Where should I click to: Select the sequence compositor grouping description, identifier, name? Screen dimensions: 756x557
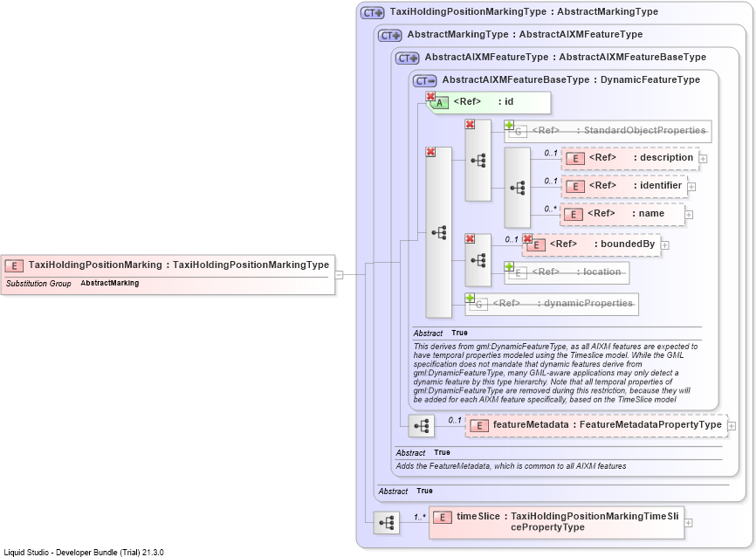518,188
